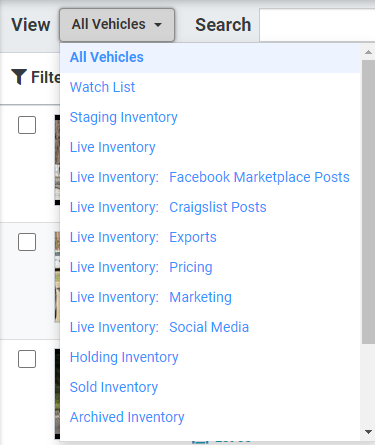Click the scrollbar up arrow in dropdown
375x445 pixels.
(368, 52)
